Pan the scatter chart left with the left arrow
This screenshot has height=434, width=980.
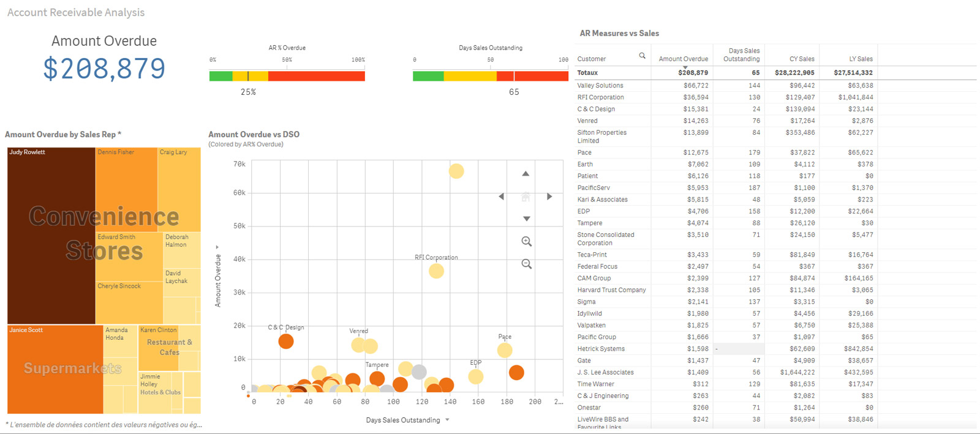tap(502, 196)
